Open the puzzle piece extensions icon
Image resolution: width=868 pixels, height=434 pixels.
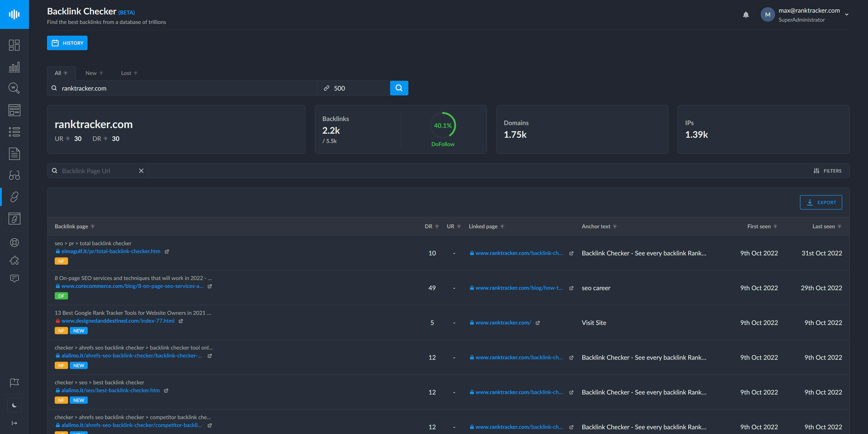pos(14,260)
